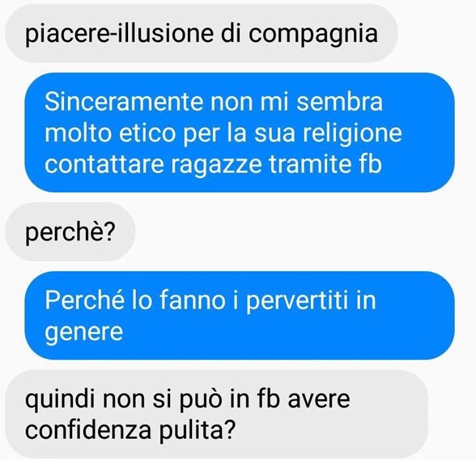Select the 'piacere-illusione di compagnia' message bubble
Screen dimensions: 476x460
(202, 33)
